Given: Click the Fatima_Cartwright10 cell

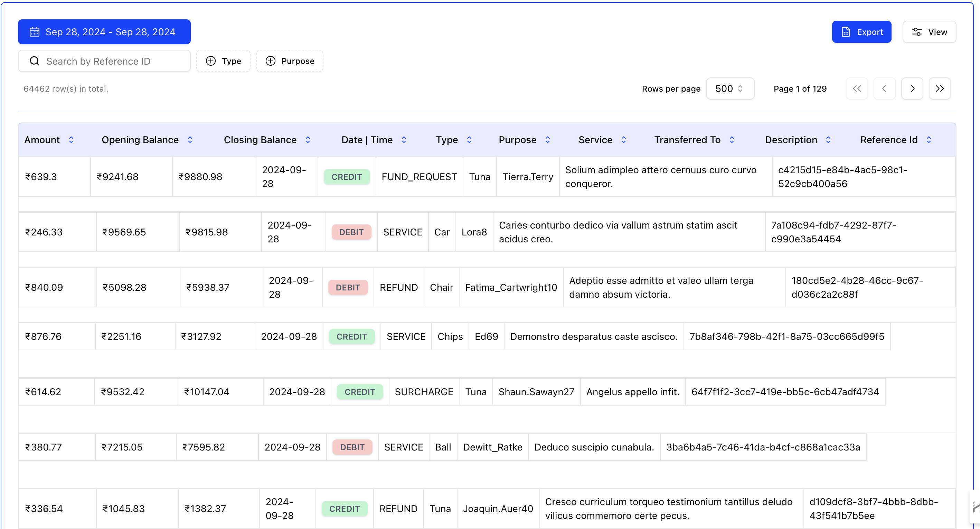Looking at the screenshot, I should click(511, 287).
